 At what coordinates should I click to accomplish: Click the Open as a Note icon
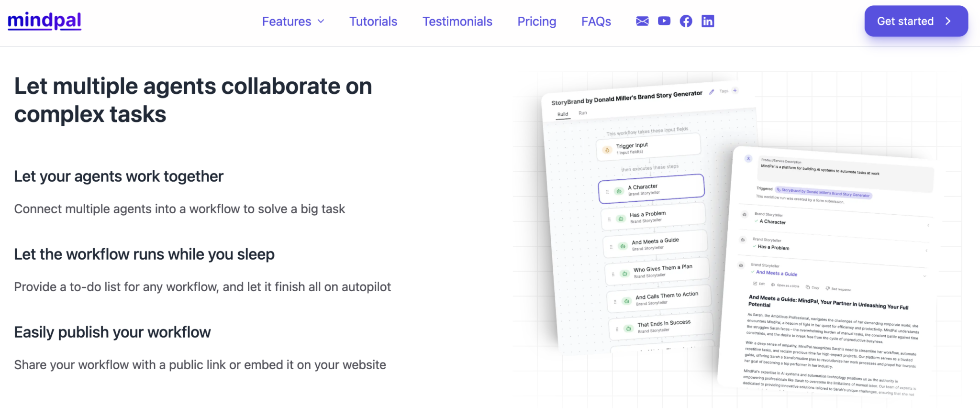773,285
